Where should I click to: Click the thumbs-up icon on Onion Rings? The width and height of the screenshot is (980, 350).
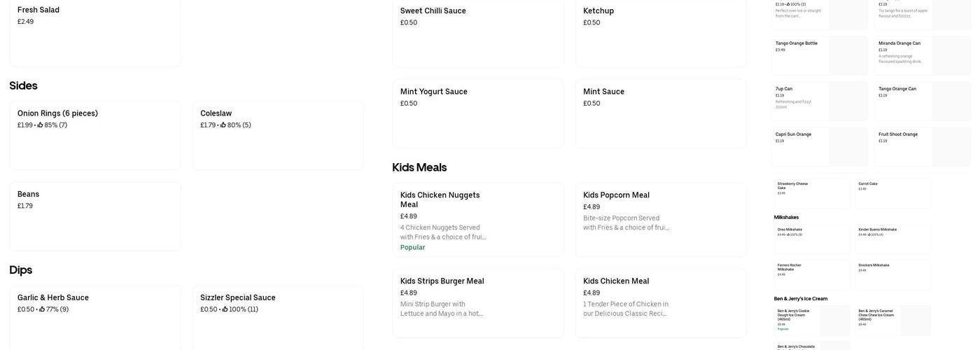pos(41,125)
